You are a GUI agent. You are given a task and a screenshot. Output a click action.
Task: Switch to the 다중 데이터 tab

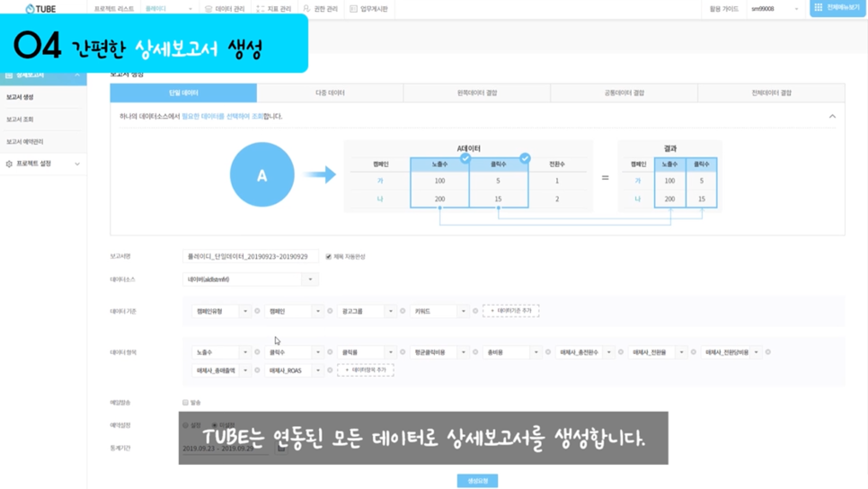tap(330, 93)
